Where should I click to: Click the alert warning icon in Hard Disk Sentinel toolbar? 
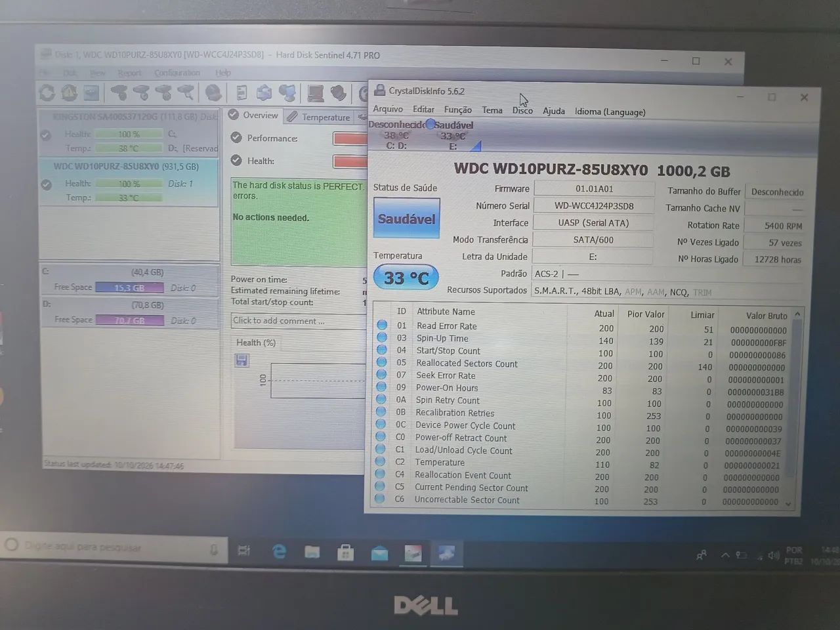(x=69, y=93)
